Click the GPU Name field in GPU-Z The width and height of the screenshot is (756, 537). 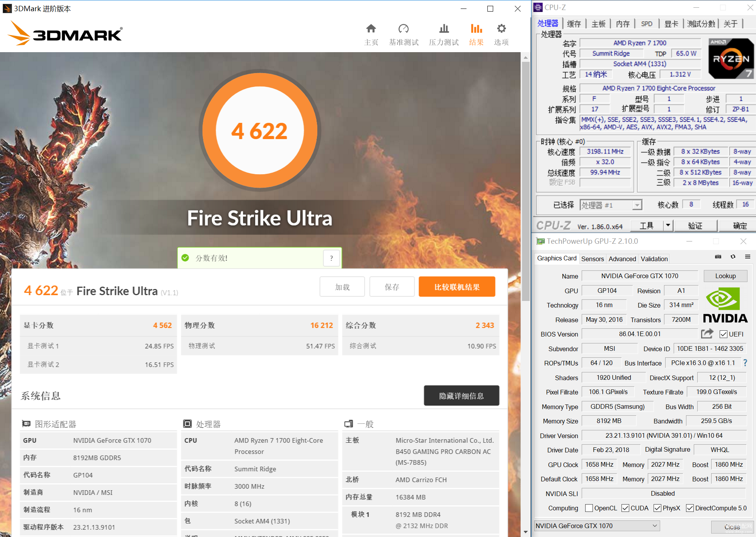(640, 276)
